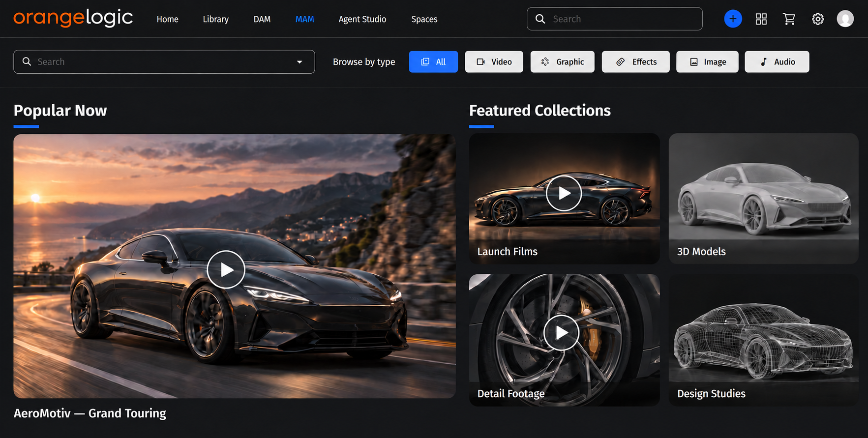The image size is (868, 438).
Task: Play the Launch Films collection video
Action: (564, 193)
